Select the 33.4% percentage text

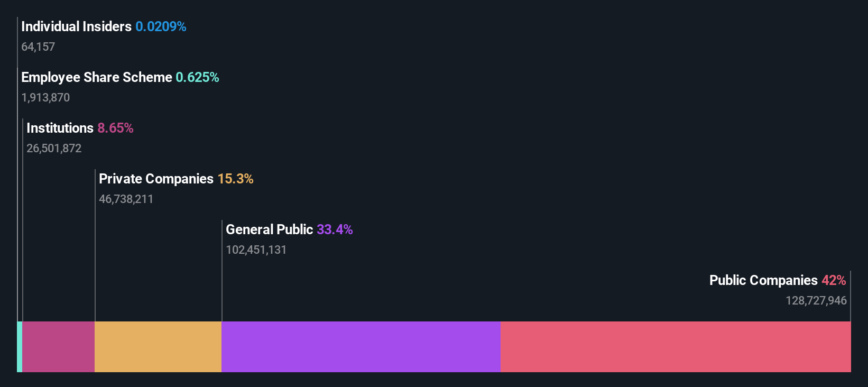[x=335, y=229]
